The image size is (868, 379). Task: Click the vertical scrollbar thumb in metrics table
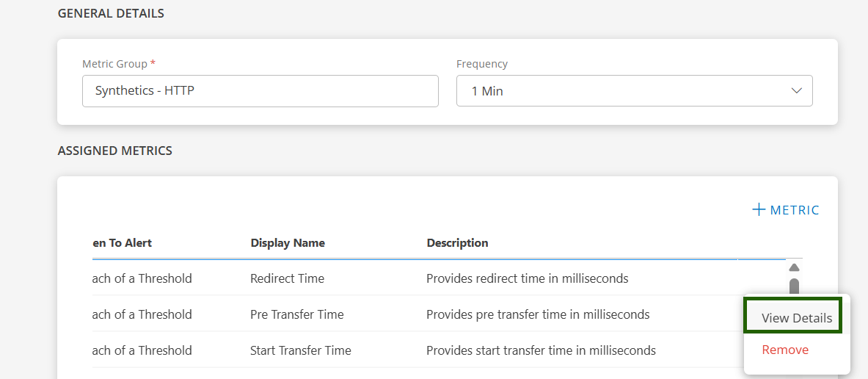(x=794, y=286)
